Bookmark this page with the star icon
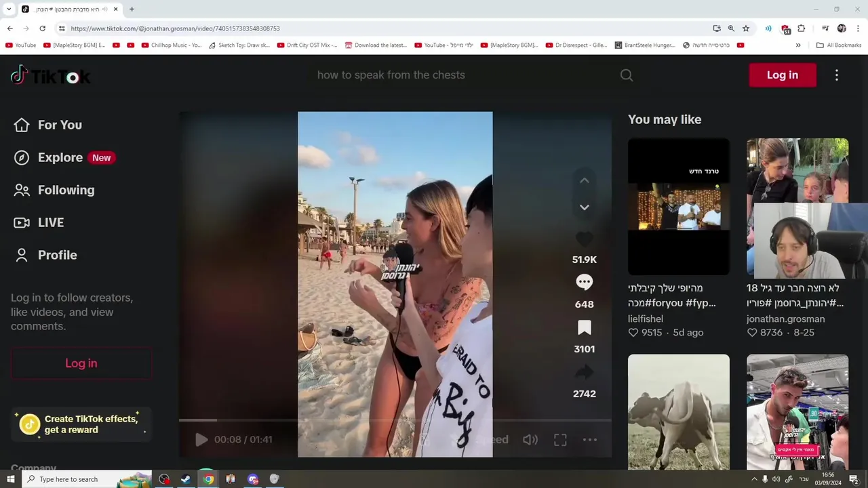 click(x=746, y=28)
